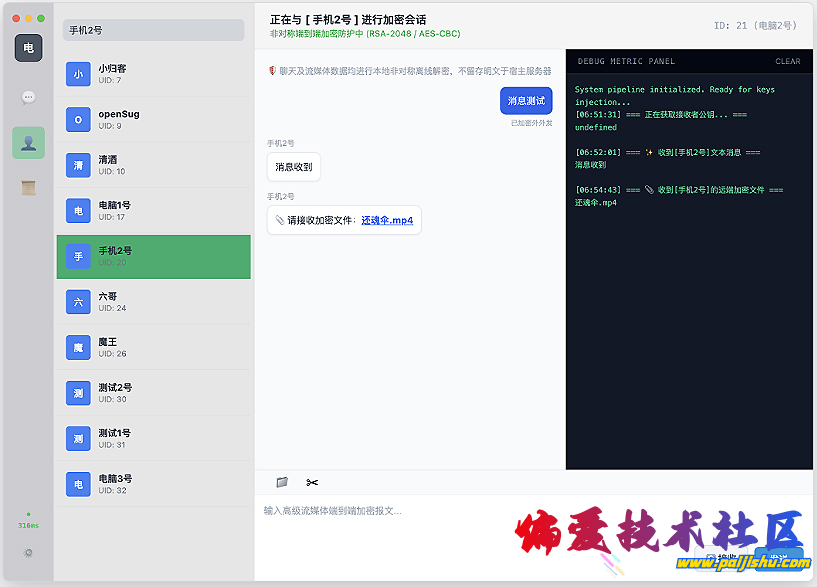Open the 还魂伞.mp4 file link
Screen dimensions: 817x587
tap(387, 220)
